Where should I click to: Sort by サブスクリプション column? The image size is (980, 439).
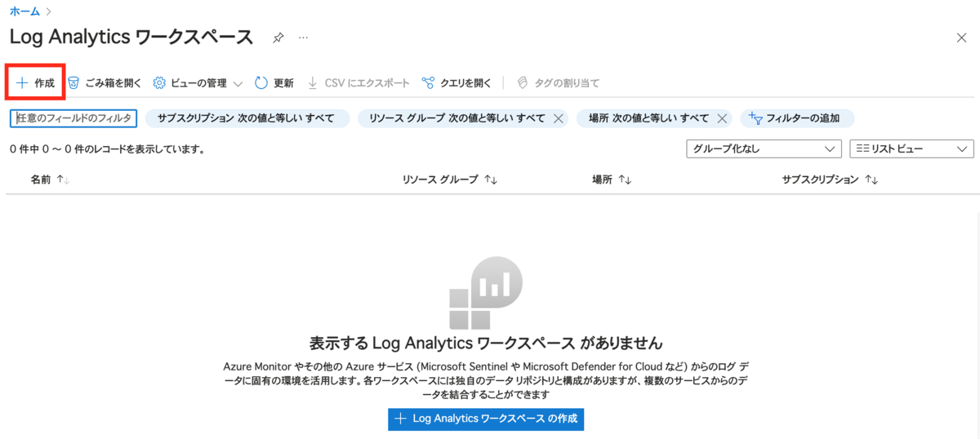(830, 180)
